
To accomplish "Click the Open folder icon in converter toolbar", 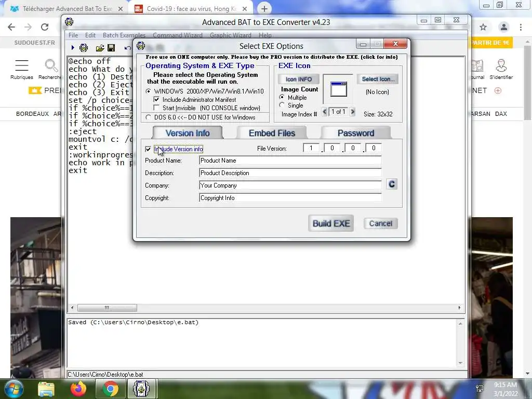I will [100, 48].
